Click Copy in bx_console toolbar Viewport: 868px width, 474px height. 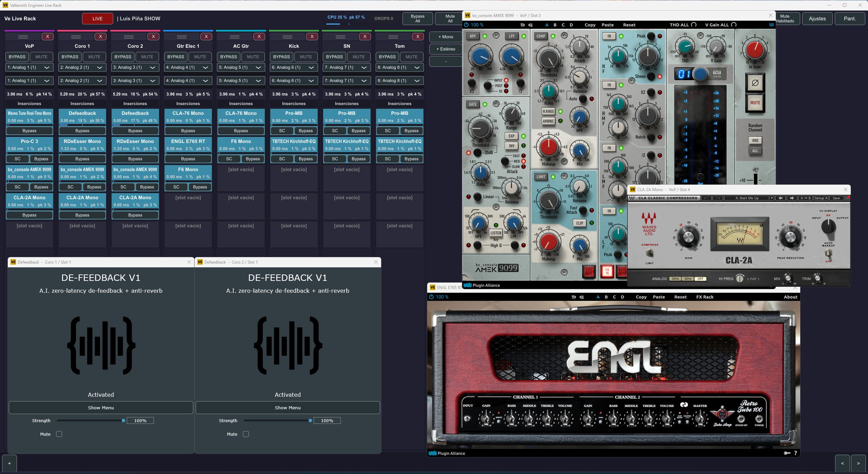pos(590,25)
